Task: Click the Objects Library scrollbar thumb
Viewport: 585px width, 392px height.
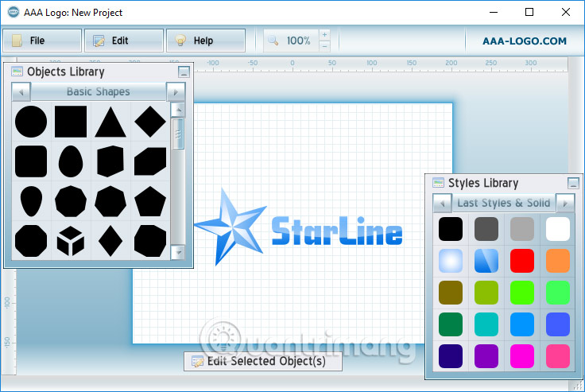Action: pyautogui.click(x=178, y=134)
